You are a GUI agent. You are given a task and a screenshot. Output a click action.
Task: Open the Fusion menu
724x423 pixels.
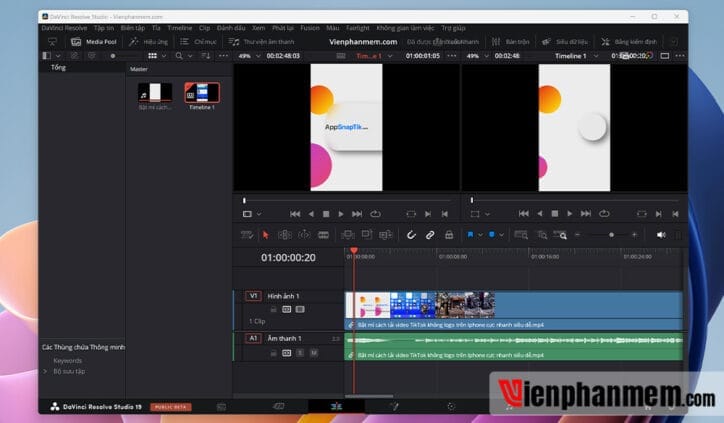(310, 28)
